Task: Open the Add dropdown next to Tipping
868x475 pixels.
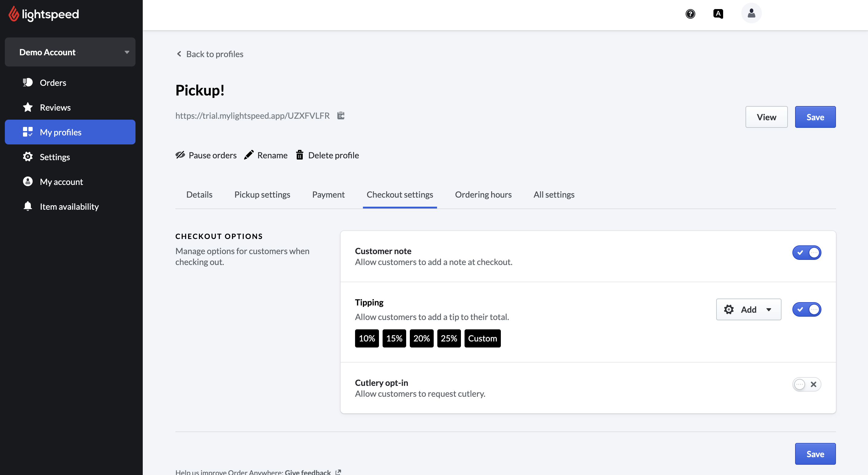Action: [748, 309]
